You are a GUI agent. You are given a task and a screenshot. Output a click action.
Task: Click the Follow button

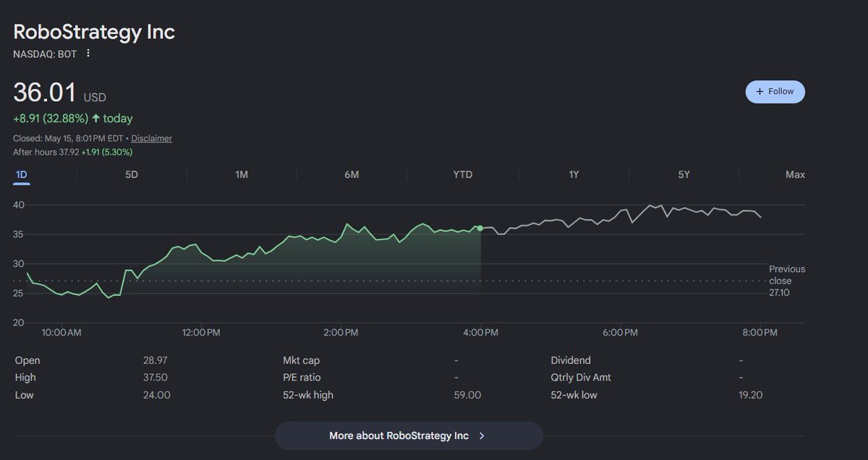[x=775, y=92]
